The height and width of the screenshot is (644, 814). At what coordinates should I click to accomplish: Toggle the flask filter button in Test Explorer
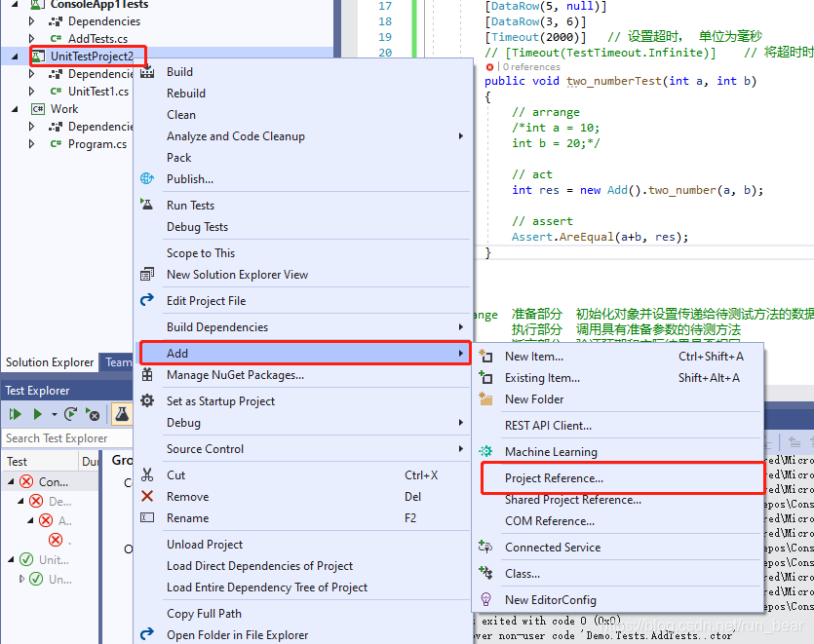122,414
